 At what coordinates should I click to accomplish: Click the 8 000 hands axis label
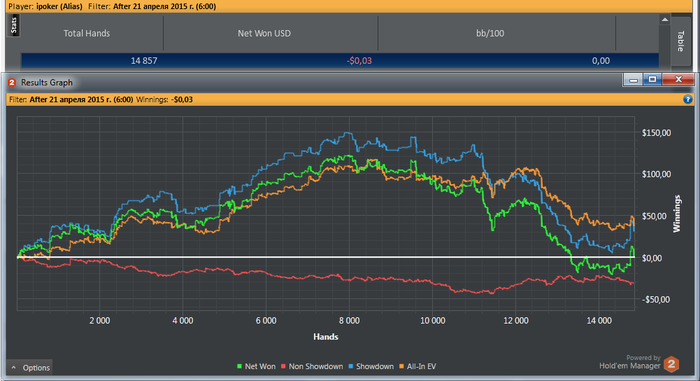coord(349,321)
